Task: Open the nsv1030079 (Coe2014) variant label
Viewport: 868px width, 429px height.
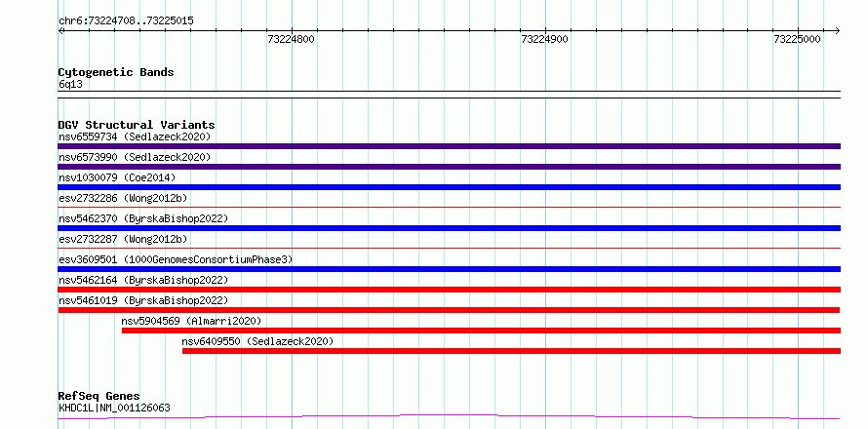Action: pos(117,177)
